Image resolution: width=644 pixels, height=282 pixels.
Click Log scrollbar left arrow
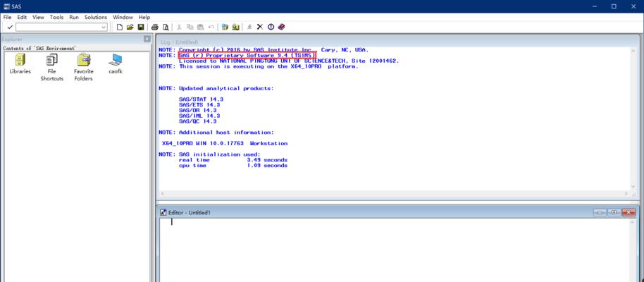coord(162,193)
